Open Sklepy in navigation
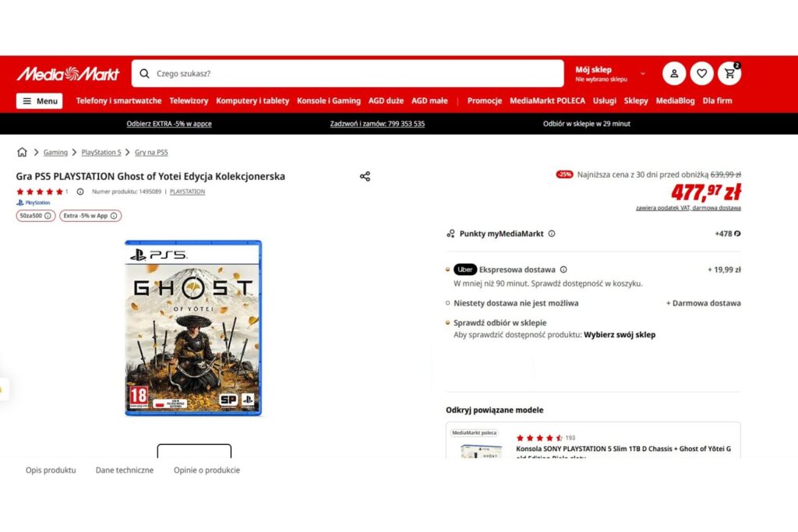Viewport: 798px width, 532px height. (x=636, y=100)
